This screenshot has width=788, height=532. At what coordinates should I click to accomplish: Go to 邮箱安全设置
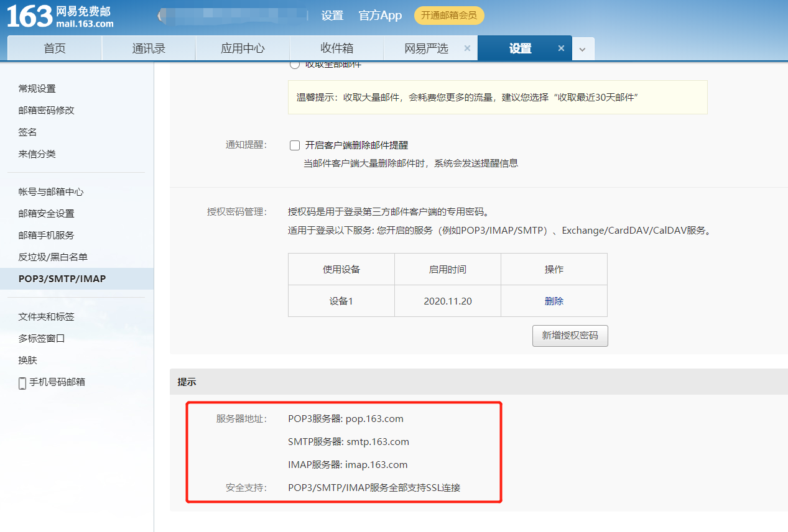(x=47, y=214)
